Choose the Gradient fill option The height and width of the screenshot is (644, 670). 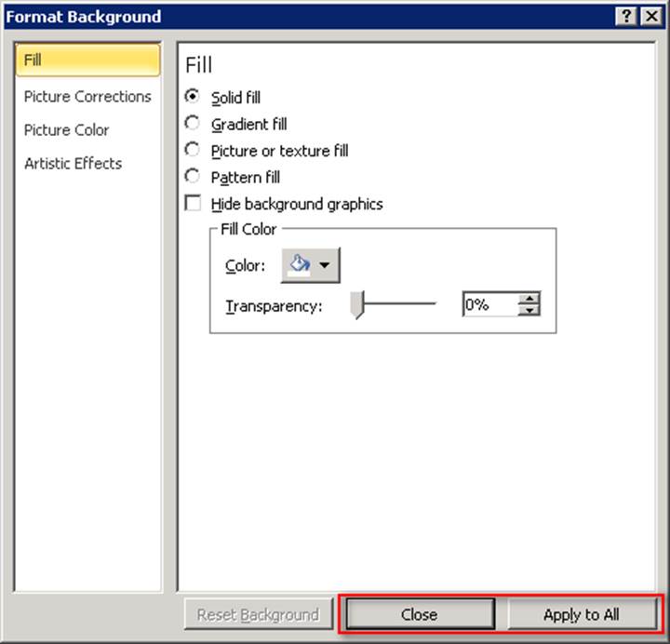pos(194,123)
